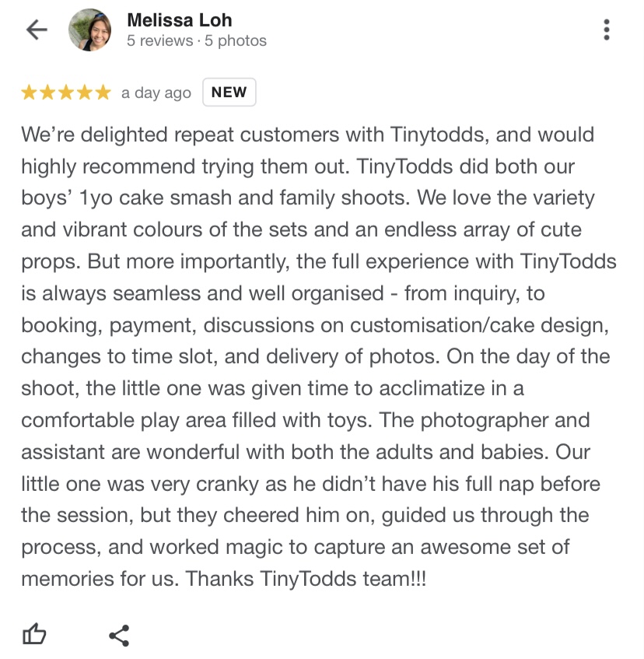Click the third yellow rating star
Viewport: 644px width, 659px height.
(66, 92)
